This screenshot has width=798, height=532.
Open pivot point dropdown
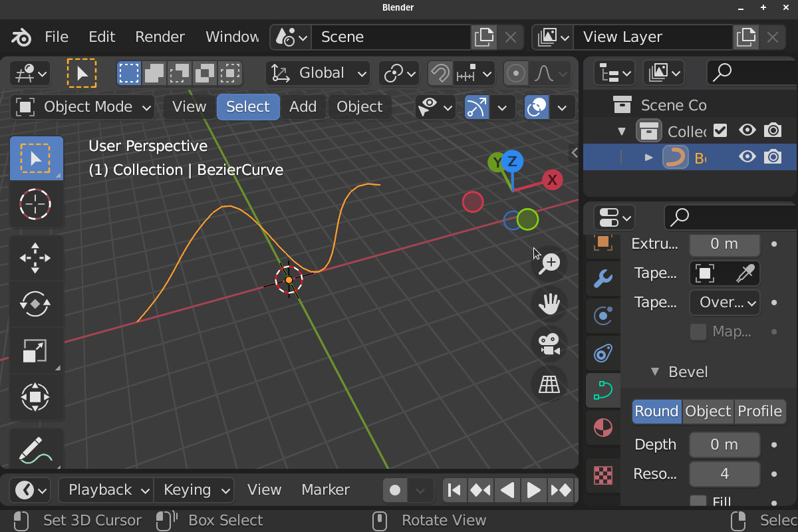coord(399,73)
